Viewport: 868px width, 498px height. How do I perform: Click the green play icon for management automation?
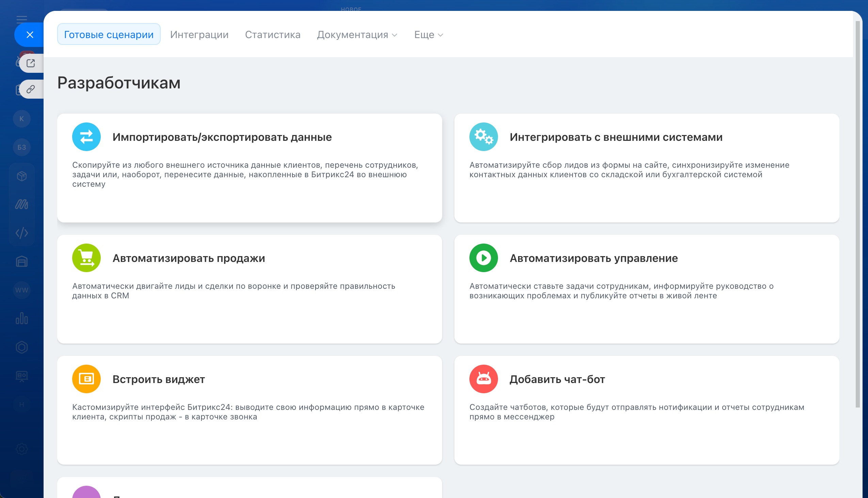483,258
